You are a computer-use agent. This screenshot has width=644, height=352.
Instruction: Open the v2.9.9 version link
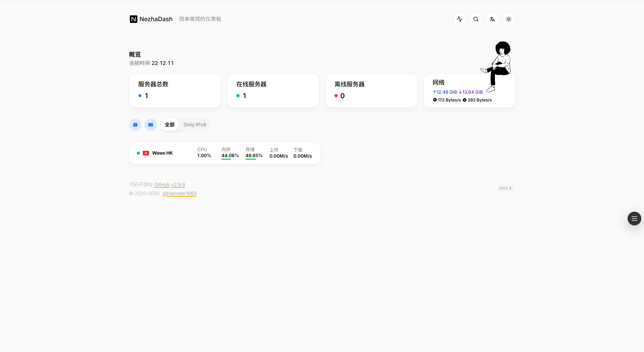[x=178, y=185]
